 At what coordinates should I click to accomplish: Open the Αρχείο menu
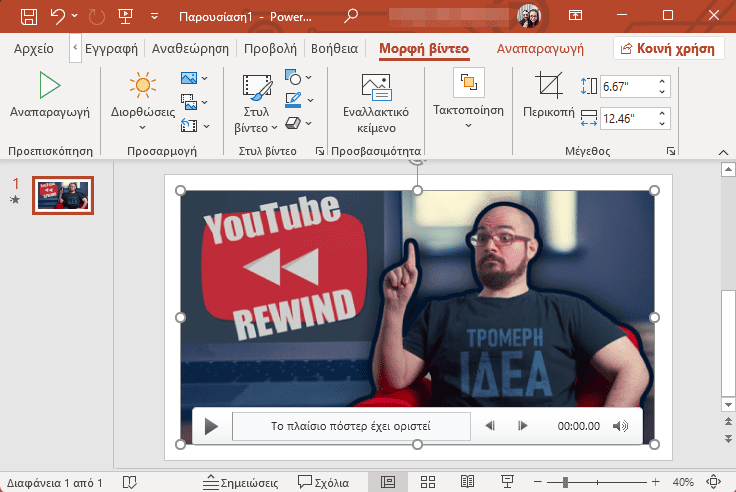[33, 49]
